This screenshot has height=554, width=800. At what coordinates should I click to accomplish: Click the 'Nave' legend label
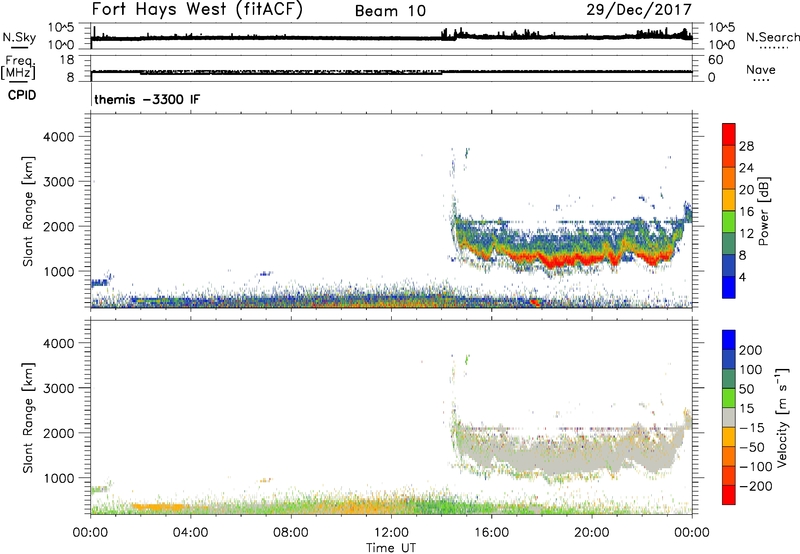(x=761, y=69)
